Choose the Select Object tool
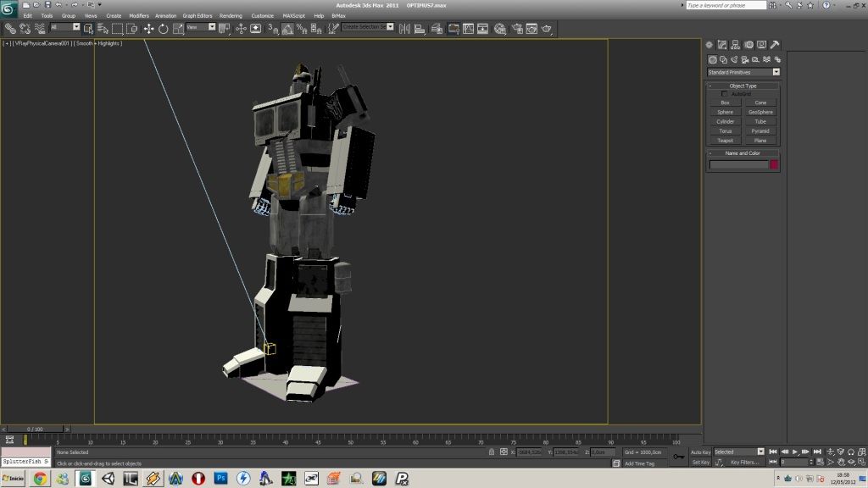 coord(88,29)
